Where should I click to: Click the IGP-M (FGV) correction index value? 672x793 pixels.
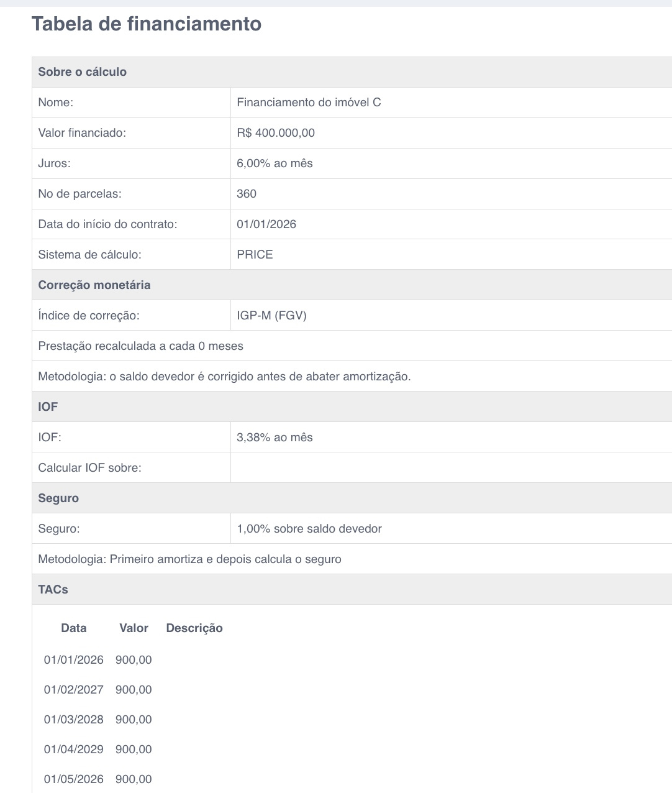tap(271, 316)
